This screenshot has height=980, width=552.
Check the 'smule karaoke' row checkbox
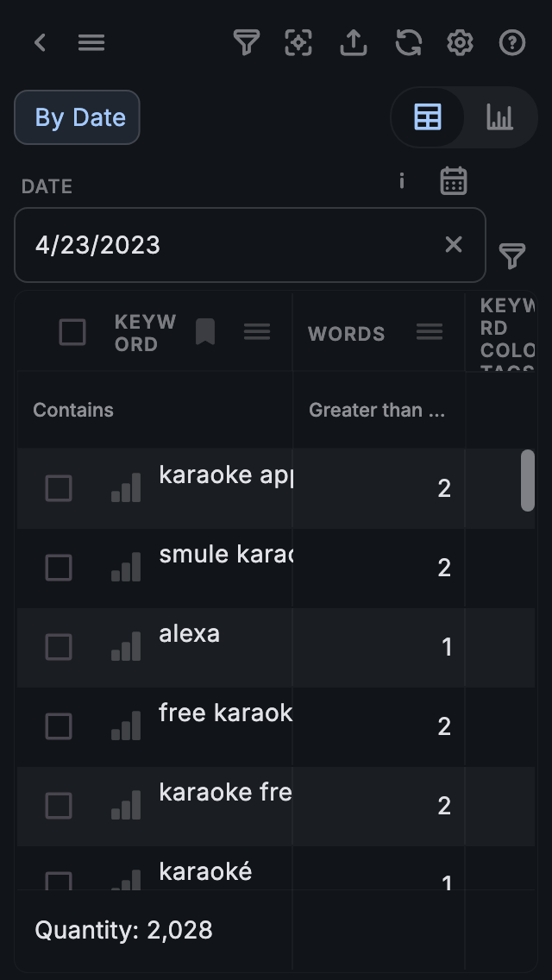pyautogui.click(x=59, y=567)
